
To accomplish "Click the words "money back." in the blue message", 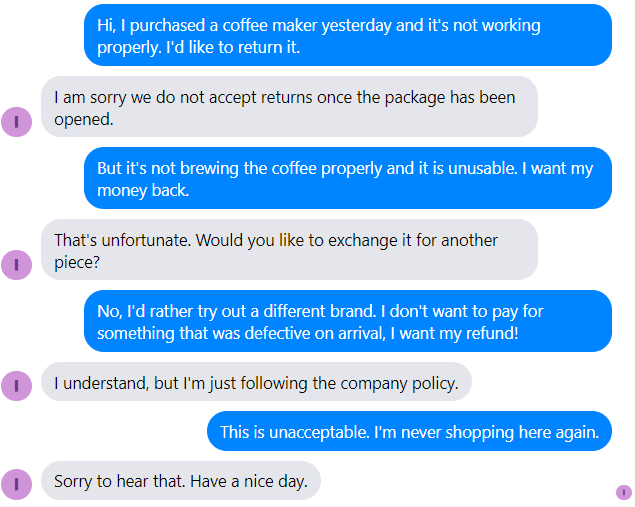I will point(143,190).
